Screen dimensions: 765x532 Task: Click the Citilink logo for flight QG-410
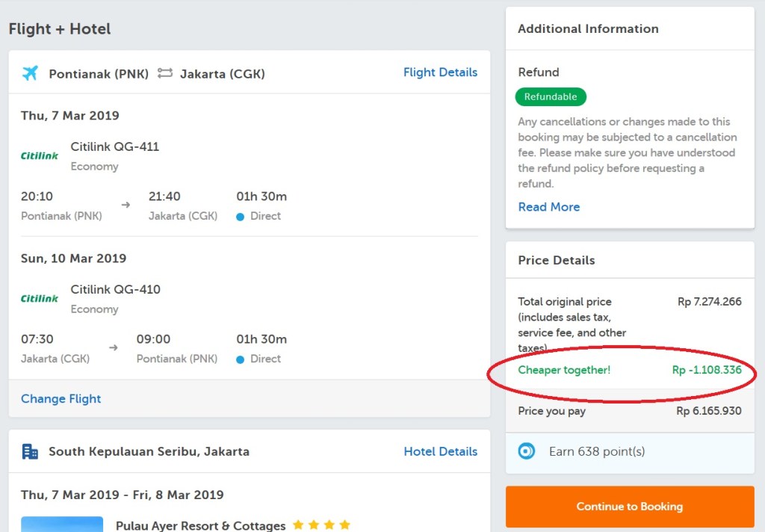coord(40,299)
